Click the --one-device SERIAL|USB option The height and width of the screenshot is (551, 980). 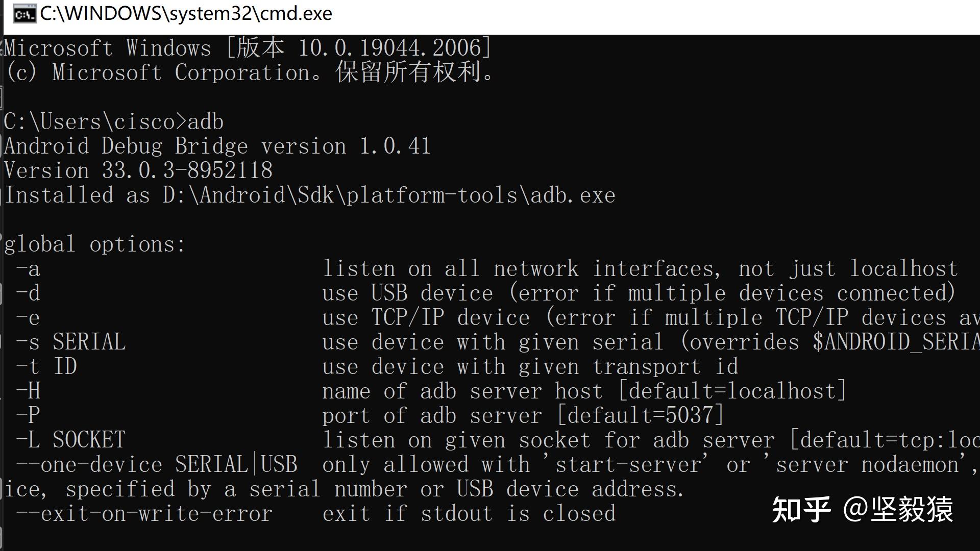pos(156,464)
